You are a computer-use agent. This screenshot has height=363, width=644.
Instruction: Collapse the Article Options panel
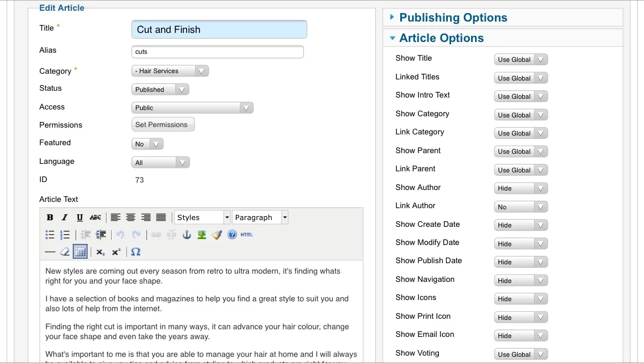click(x=442, y=38)
